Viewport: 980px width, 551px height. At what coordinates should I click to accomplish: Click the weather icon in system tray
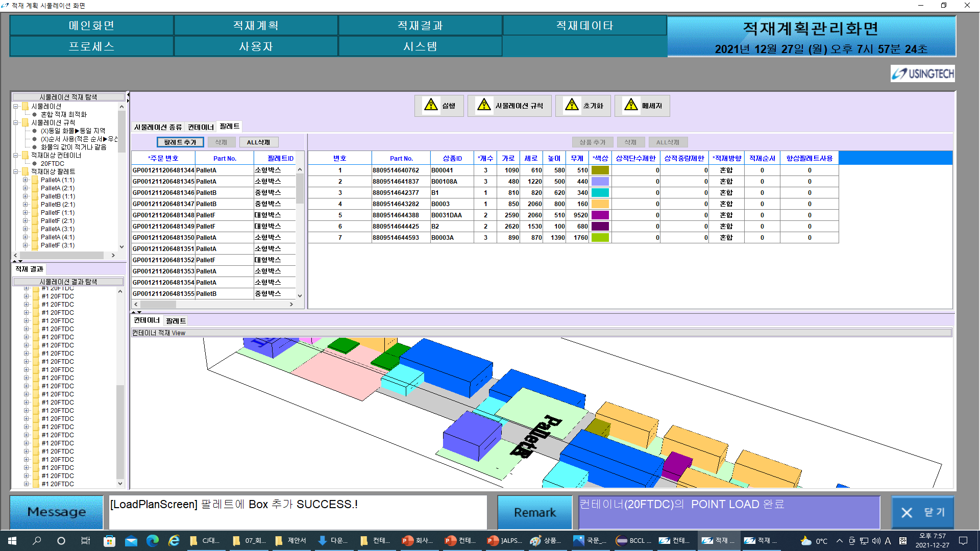pos(806,541)
